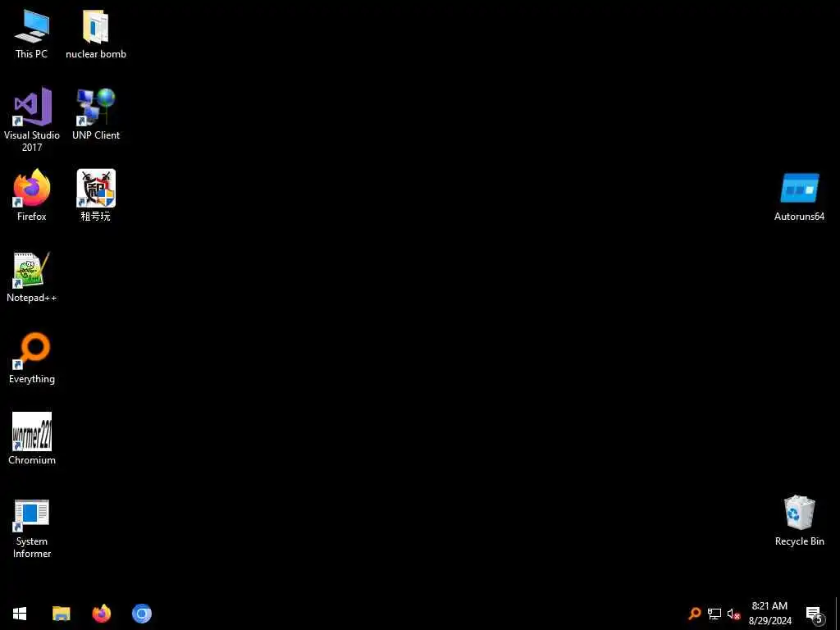Select the UNP Client shortcut

(x=96, y=114)
